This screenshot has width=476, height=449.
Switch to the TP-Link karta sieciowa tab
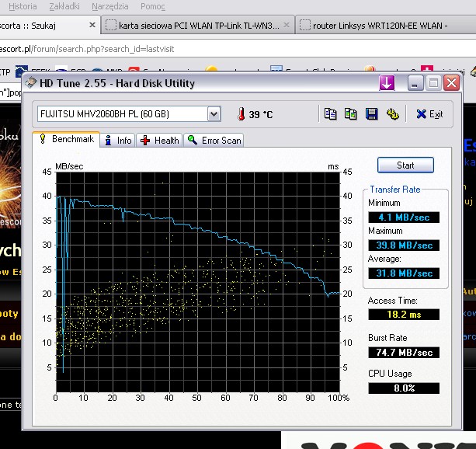coord(198,26)
